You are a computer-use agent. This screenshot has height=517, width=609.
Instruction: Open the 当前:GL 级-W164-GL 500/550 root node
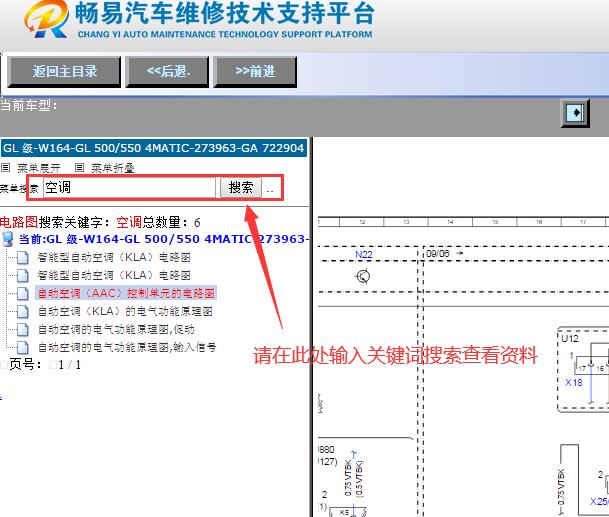pyautogui.click(x=163, y=239)
